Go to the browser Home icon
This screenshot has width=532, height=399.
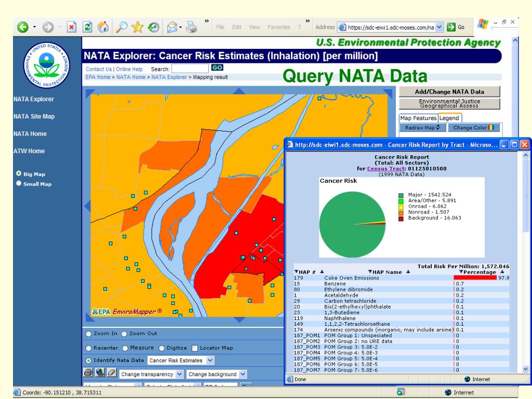(x=103, y=27)
